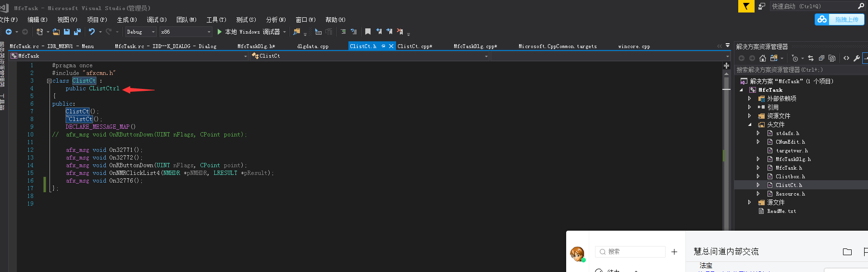Go to next bookmark icon
The width and height of the screenshot is (868, 272).
(389, 32)
